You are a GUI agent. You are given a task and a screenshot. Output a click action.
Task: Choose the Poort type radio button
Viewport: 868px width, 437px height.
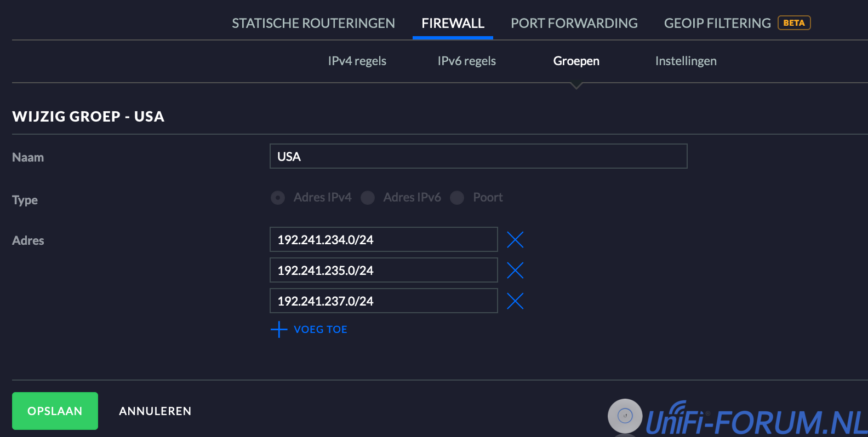pyautogui.click(x=457, y=198)
